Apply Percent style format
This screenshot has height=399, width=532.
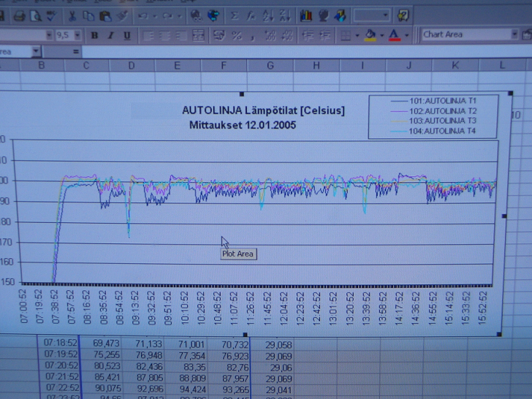coord(237,35)
